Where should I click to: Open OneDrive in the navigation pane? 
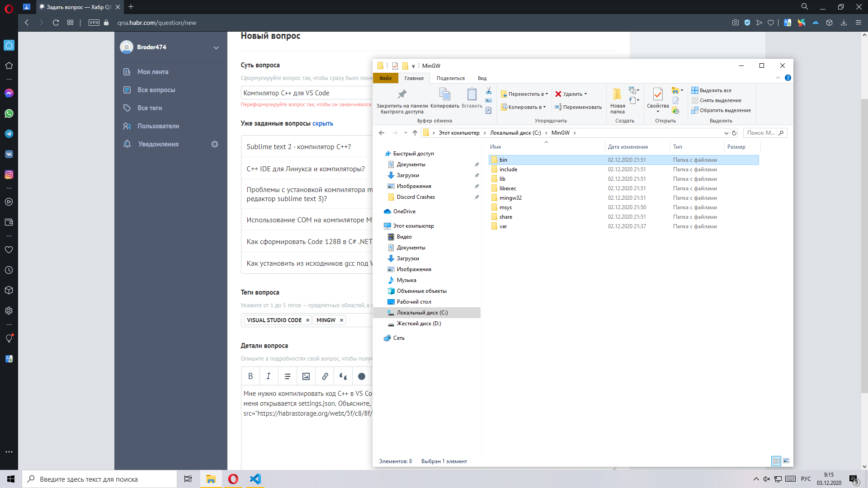[x=404, y=211]
